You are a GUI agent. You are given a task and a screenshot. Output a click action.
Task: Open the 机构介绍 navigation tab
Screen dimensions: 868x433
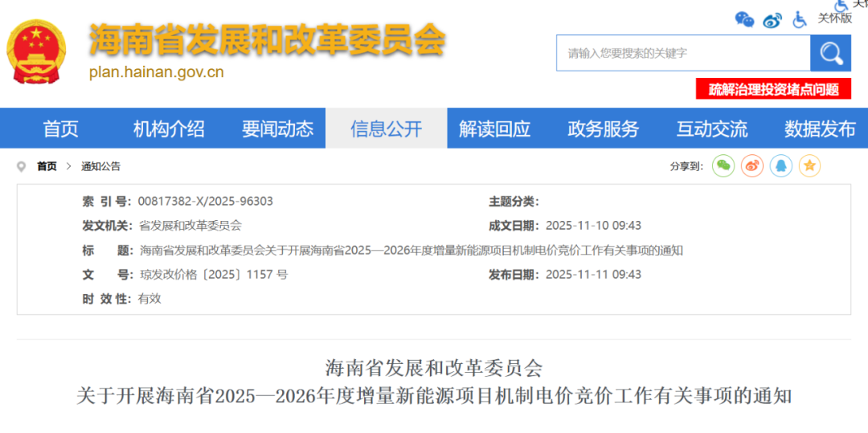(x=169, y=129)
